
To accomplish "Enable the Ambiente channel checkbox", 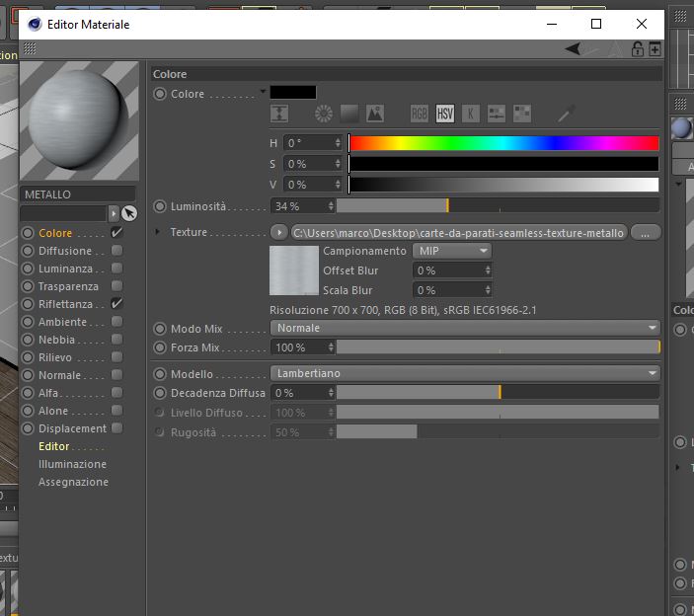I will (116, 321).
